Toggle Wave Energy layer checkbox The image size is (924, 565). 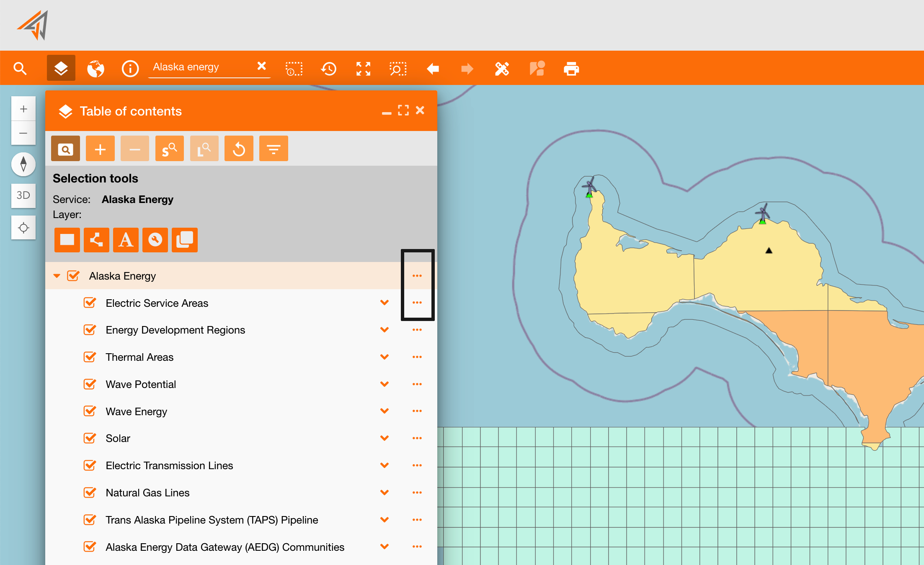pyautogui.click(x=90, y=411)
